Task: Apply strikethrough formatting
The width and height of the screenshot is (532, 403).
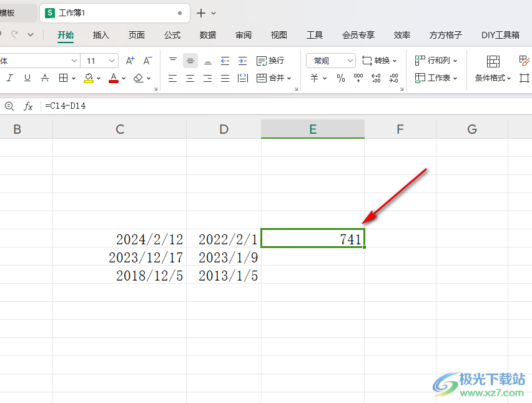Action: (45, 78)
